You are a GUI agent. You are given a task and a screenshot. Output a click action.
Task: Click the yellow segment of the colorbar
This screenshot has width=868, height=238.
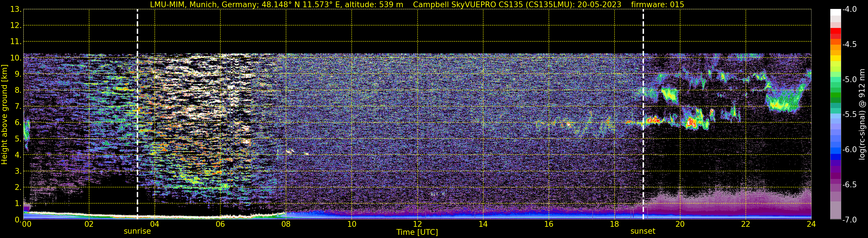[835, 58]
